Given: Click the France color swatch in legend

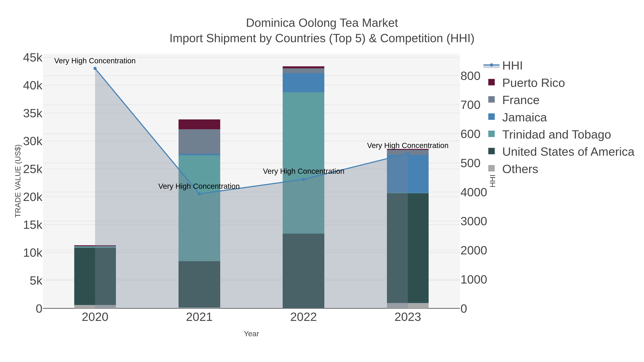Looking at the screenshot, I should tap(492, 99).
